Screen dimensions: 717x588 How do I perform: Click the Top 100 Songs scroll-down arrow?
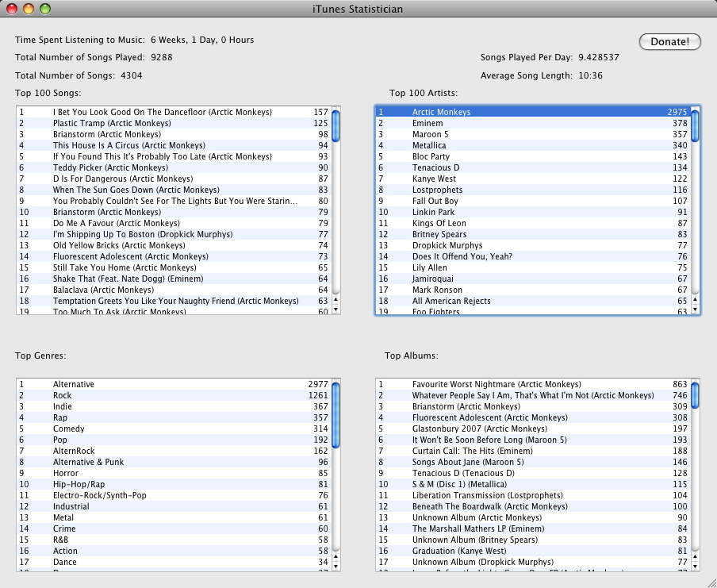pos(335,309)
